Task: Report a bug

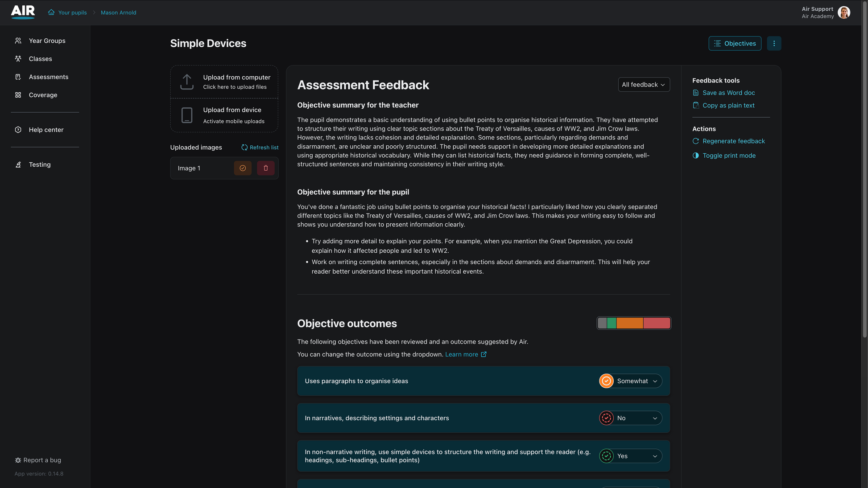Action: click(38, 460)
